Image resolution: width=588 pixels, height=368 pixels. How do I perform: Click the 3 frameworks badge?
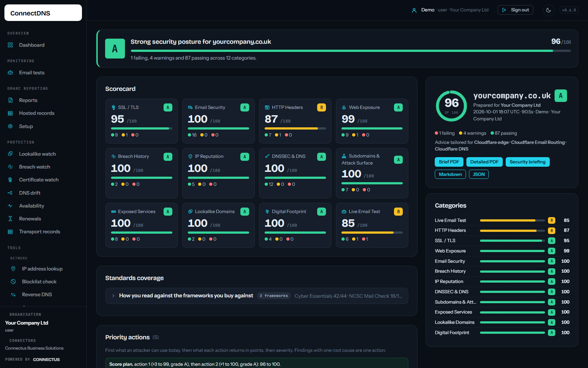(x=274, y=296)
